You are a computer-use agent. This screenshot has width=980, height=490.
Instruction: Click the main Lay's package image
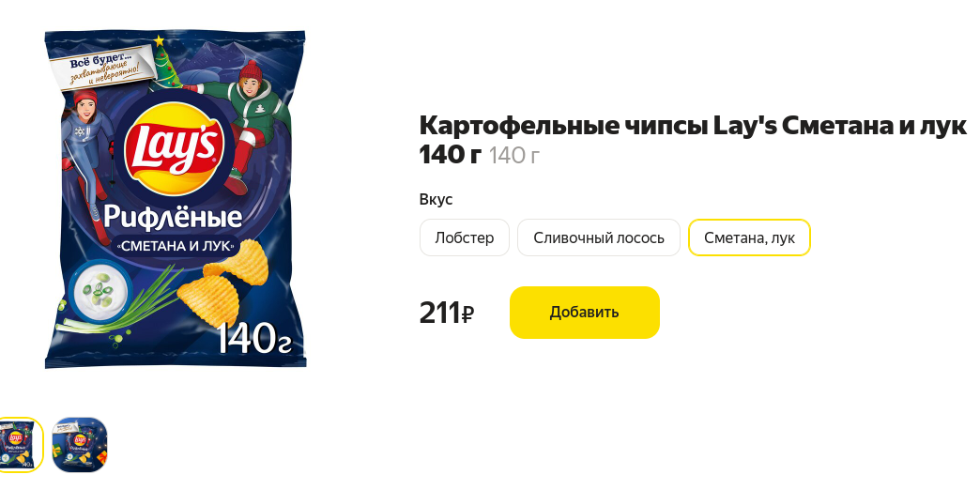click(175, 199)
